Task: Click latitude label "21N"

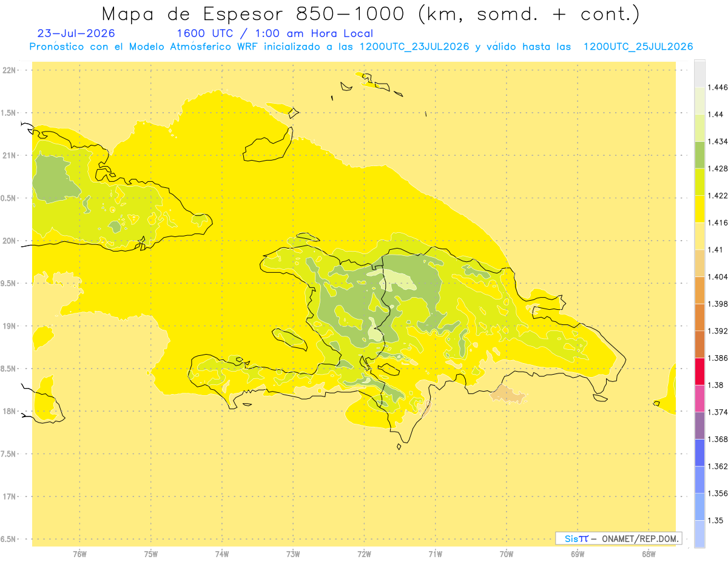Action: [x=10, y=156]
